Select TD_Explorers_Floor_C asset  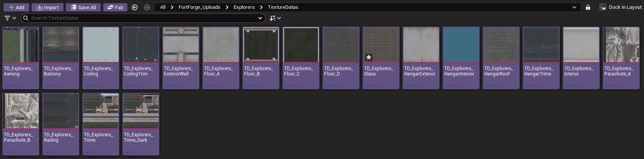click(x=301, y=58)
